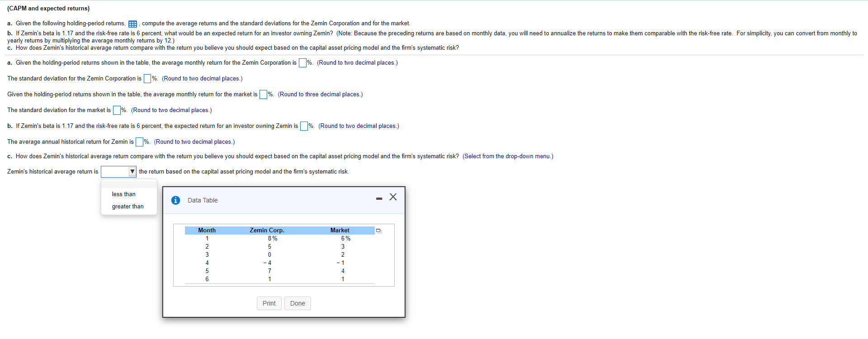The height and width of the screenshot is (339, 868).
Task: Click Zemin's value 0 in month 3
Action: pos(270,255)
